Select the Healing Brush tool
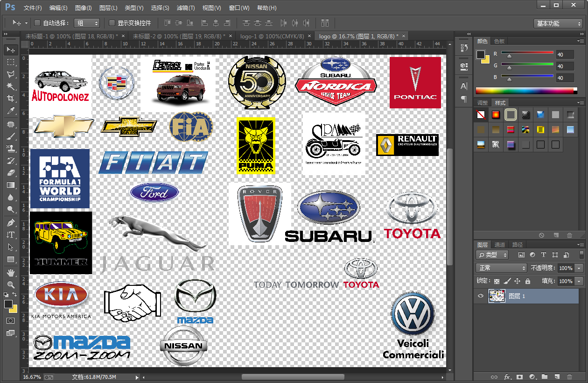 pyautogui.click(x=11, y=124)
